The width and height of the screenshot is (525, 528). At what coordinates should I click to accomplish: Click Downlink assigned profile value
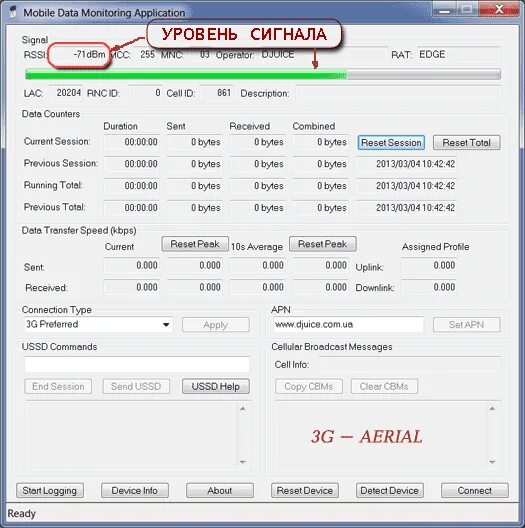point(429,287)
